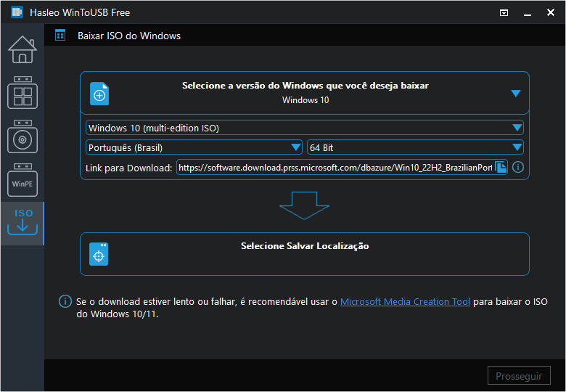The width and height of the screenshot is (566, 392).
Task: Open the 64 Bit architecture dropdown
Action: (415, 147)
